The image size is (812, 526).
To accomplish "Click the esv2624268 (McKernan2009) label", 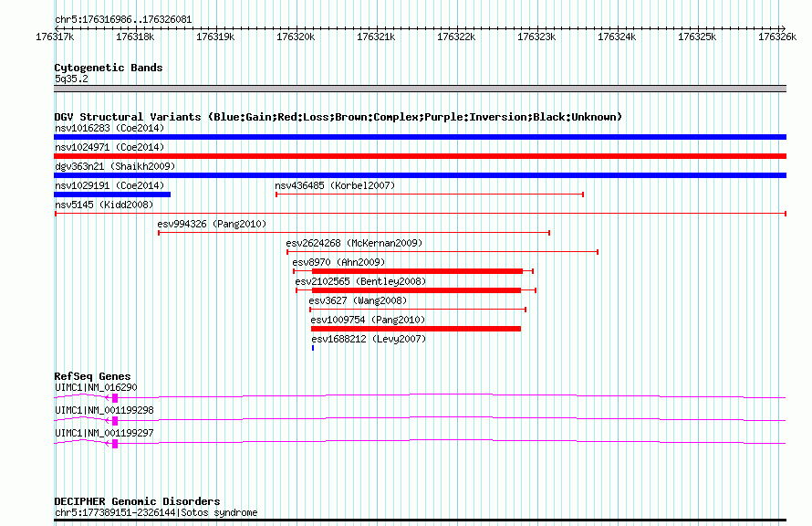I will coord(354,243).
